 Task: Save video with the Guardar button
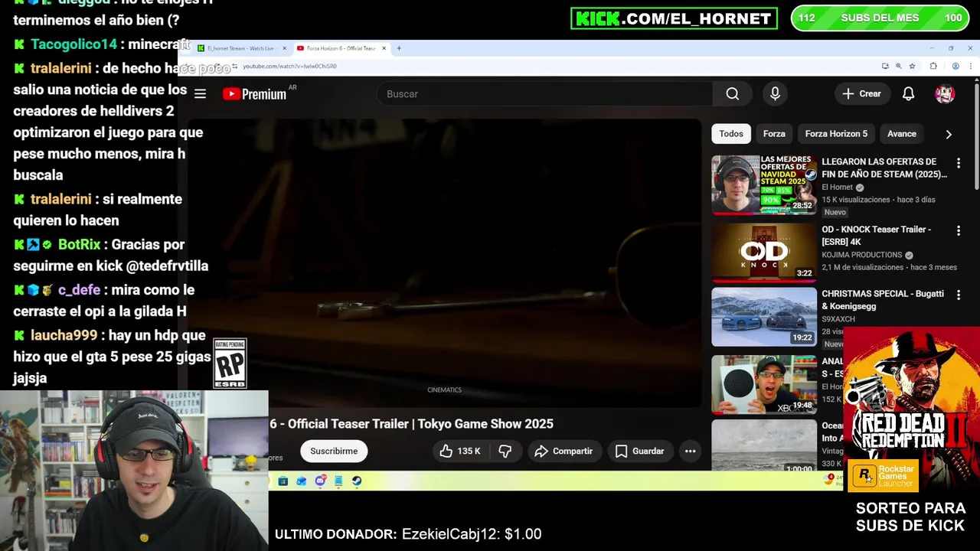[x=640, y=451]
